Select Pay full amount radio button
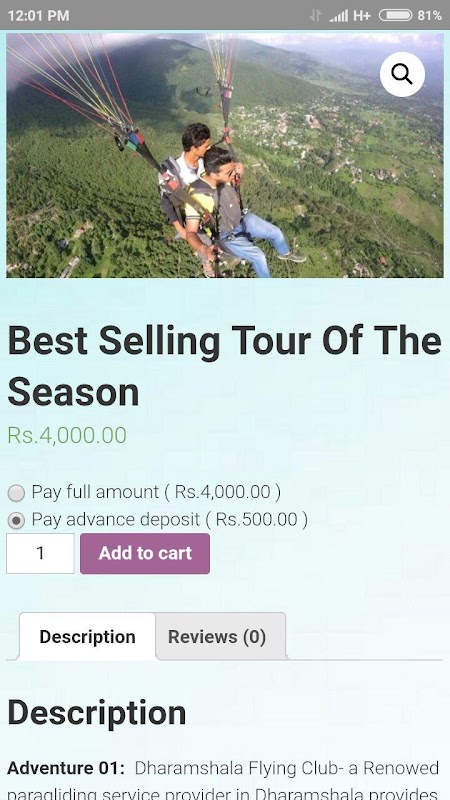Screen dimensions: 450x800 16,493
